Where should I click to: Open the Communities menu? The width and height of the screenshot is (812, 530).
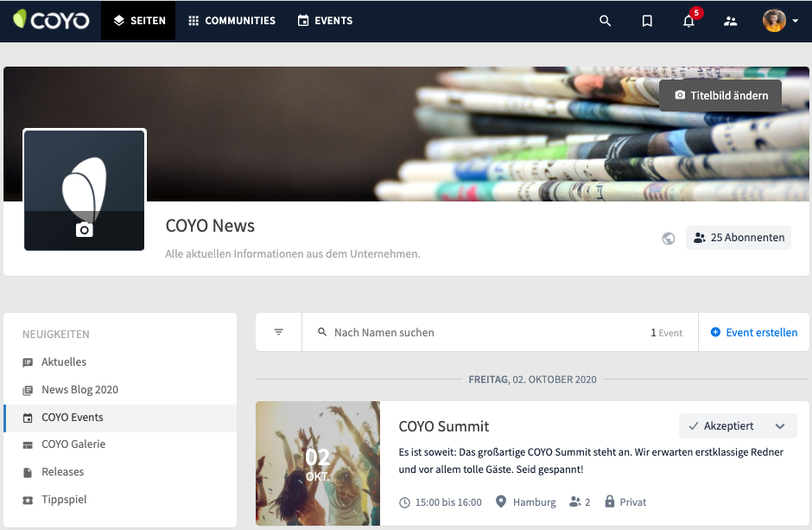[x=232, y=21]
